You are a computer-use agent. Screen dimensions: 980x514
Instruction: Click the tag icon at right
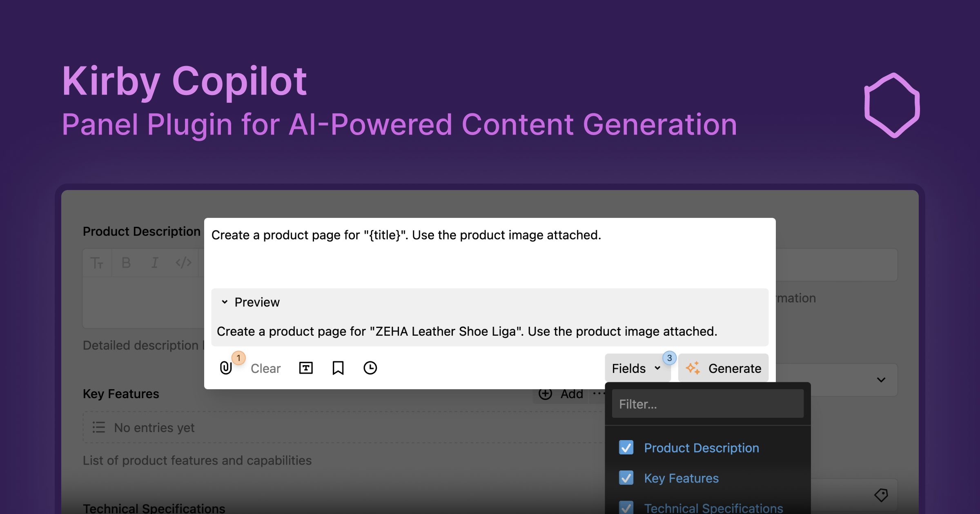tap(881, 495)
